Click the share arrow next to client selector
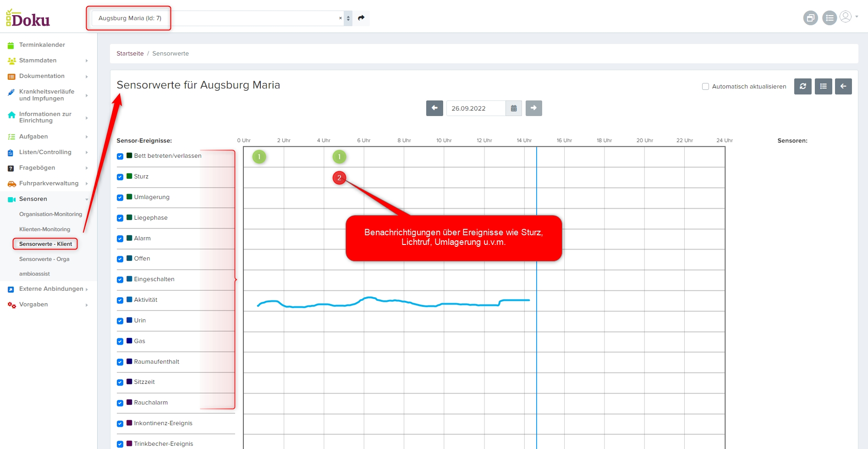 (x=361, y=18)
